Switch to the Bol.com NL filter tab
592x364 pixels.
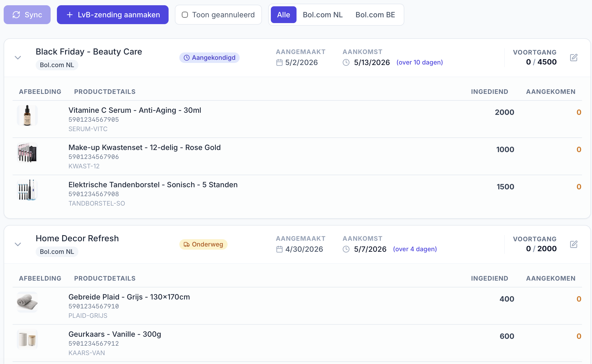[x=323, y=15]
